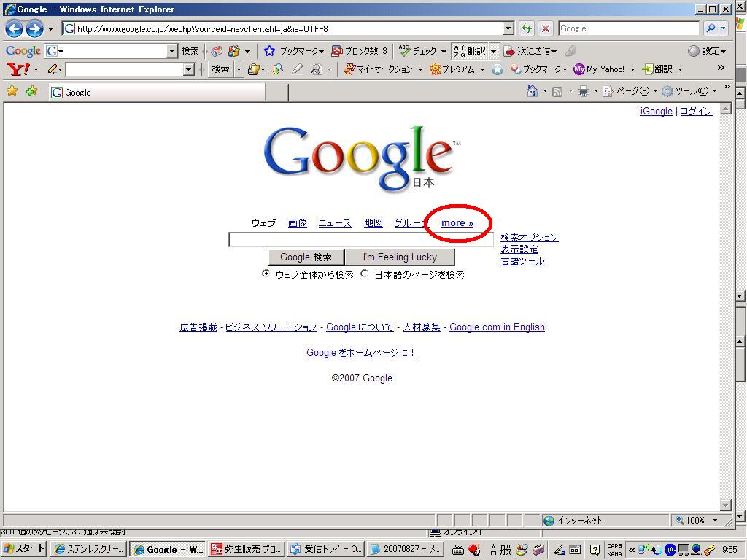Open My Yahoo! in Yahoo toolbar
This screenshot has height=560, width=747.
[599, 69]
